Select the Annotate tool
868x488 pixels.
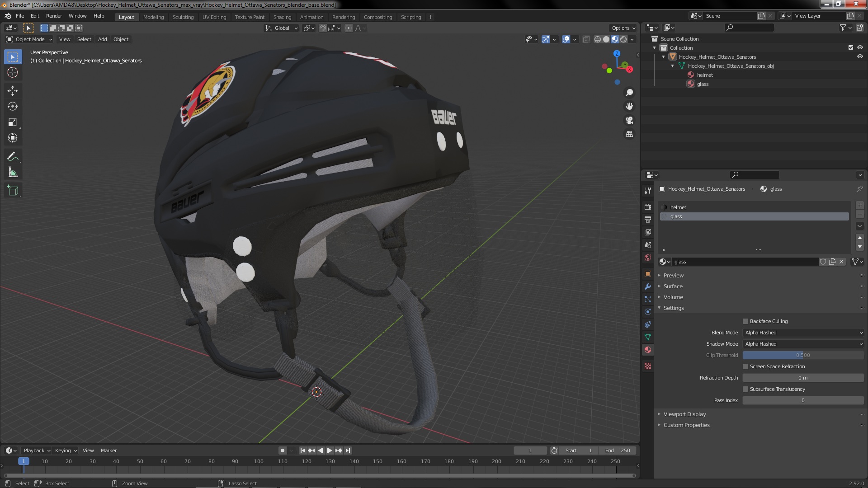[13, 156]
